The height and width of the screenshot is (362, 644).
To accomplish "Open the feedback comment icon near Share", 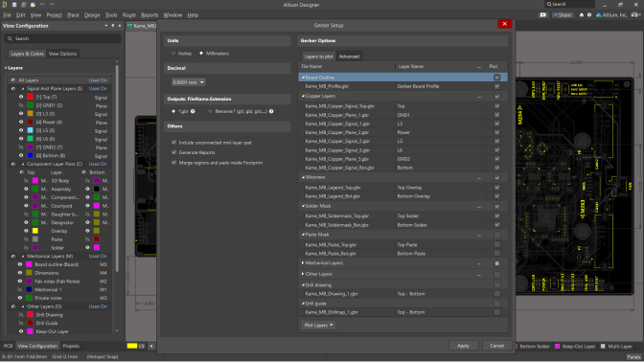I will coord(543,14).
